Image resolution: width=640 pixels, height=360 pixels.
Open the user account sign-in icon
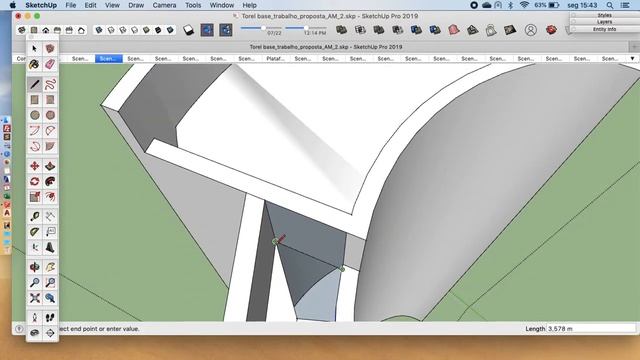coord(531,30)
